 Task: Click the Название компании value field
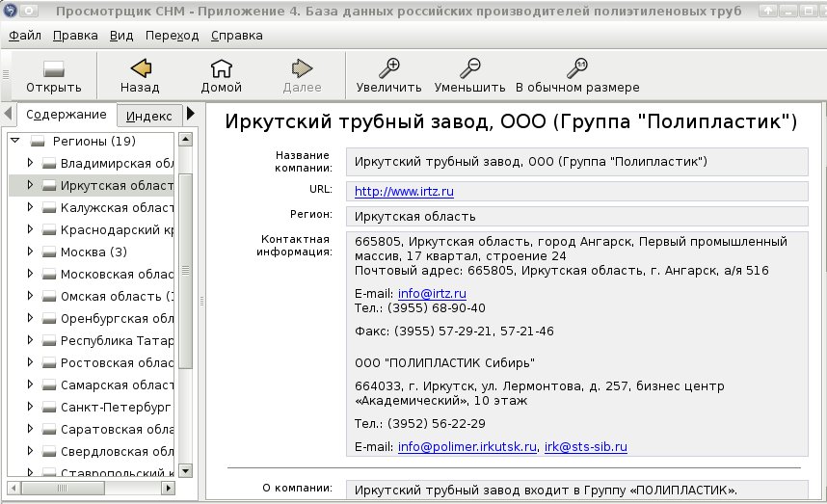click(x=577, y=162)
